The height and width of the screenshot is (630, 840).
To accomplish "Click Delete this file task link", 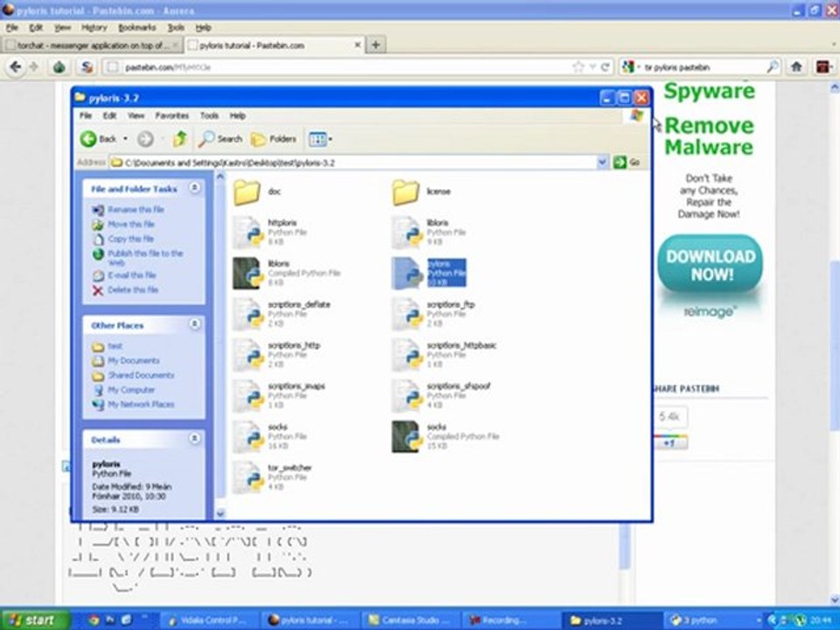I will pyautogui.click(x=125, y=290).
